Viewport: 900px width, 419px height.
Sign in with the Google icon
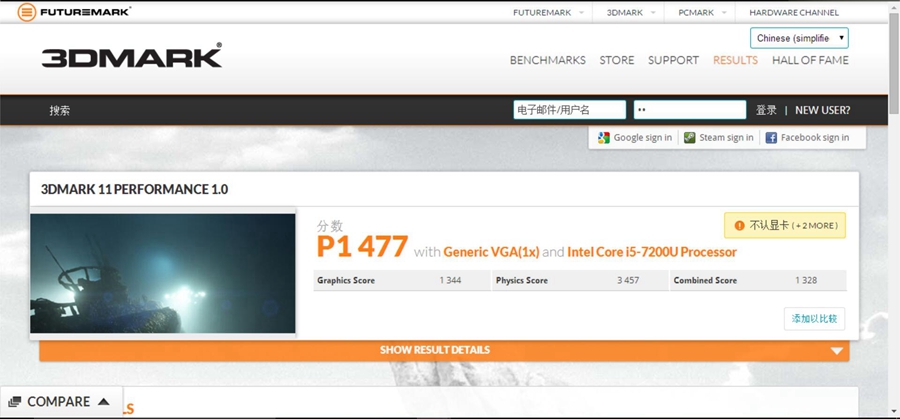(603, 138)
